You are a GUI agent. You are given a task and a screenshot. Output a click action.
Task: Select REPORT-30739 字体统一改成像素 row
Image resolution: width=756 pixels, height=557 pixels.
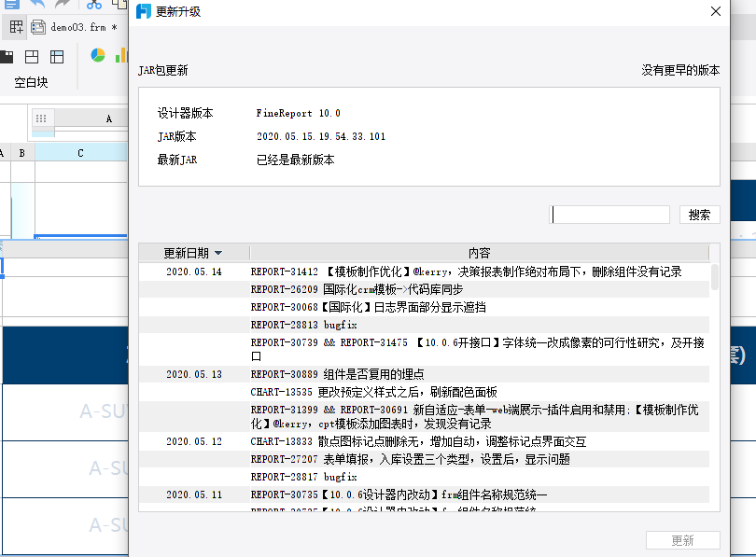click(425, 349)
